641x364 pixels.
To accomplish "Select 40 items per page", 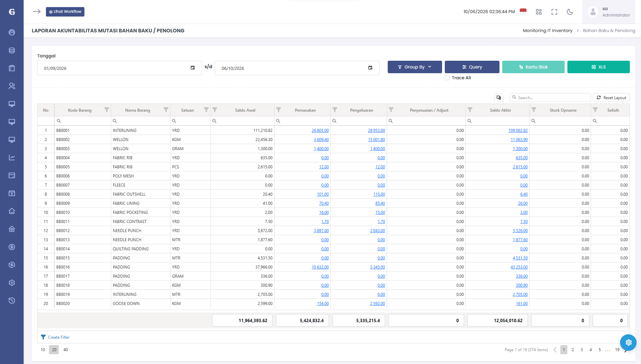I will 66,350.
